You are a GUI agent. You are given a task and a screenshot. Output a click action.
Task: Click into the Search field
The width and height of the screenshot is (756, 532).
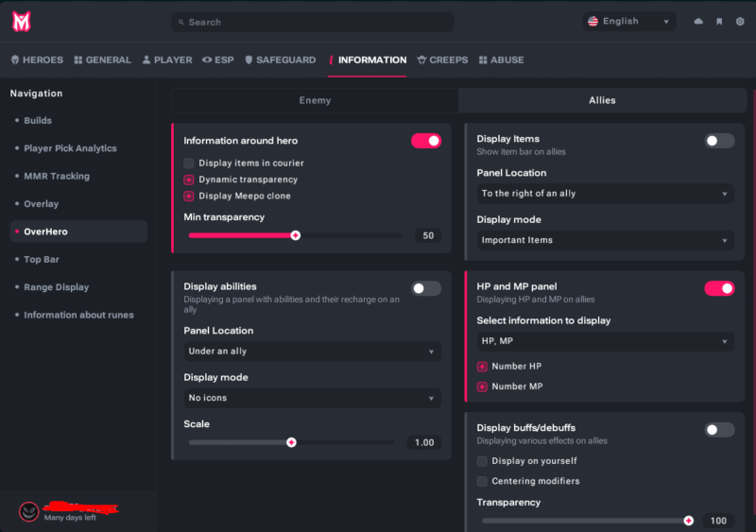pyautogui.click(x=313, y=22)
